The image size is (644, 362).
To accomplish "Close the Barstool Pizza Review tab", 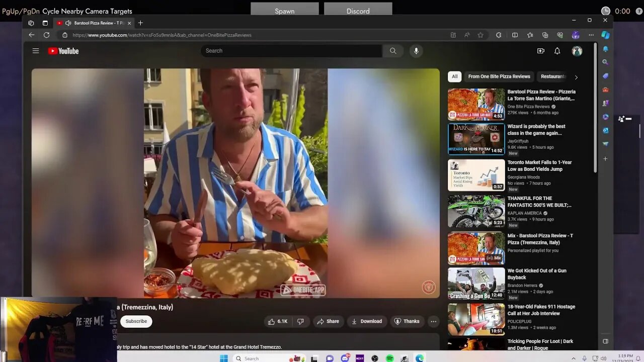I will [x=129, y=23].
